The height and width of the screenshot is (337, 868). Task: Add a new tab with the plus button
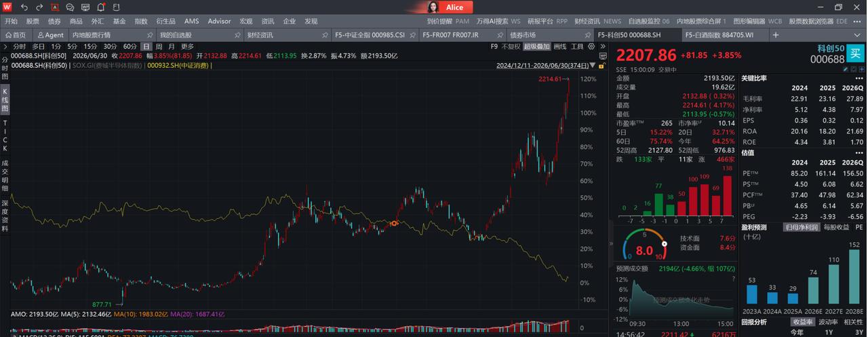pos(775,35)
